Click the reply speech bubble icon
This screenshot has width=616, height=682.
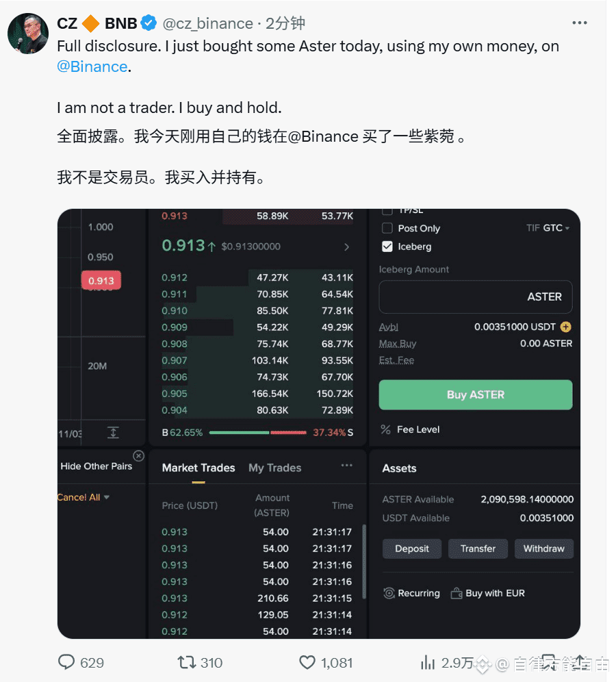point(66,662)
